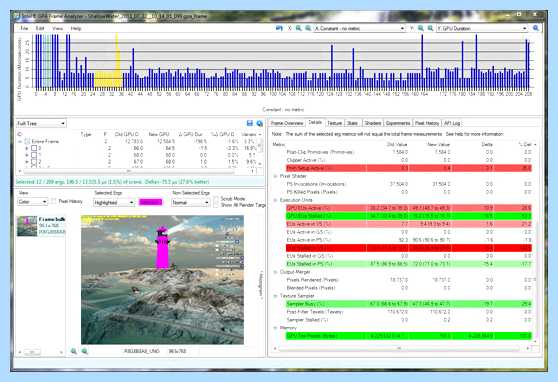Collapse the Output Merger metric group

click(275, 272)
